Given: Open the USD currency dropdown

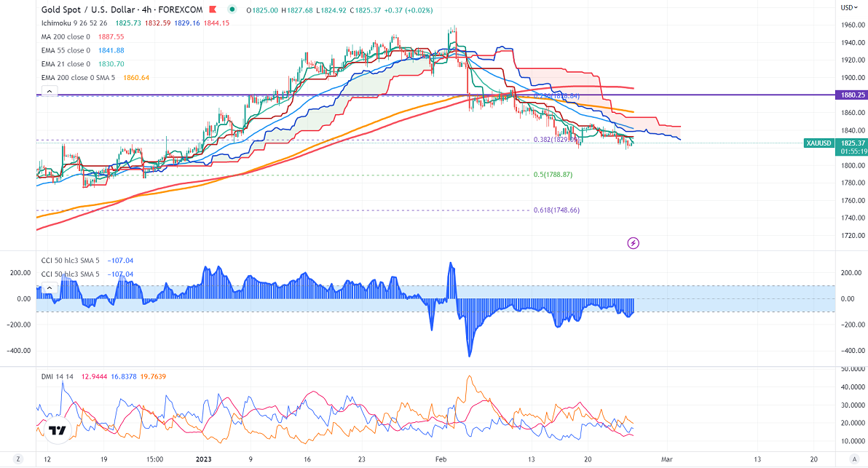Looking at the screenshot, I should click(x=848, y=7).
